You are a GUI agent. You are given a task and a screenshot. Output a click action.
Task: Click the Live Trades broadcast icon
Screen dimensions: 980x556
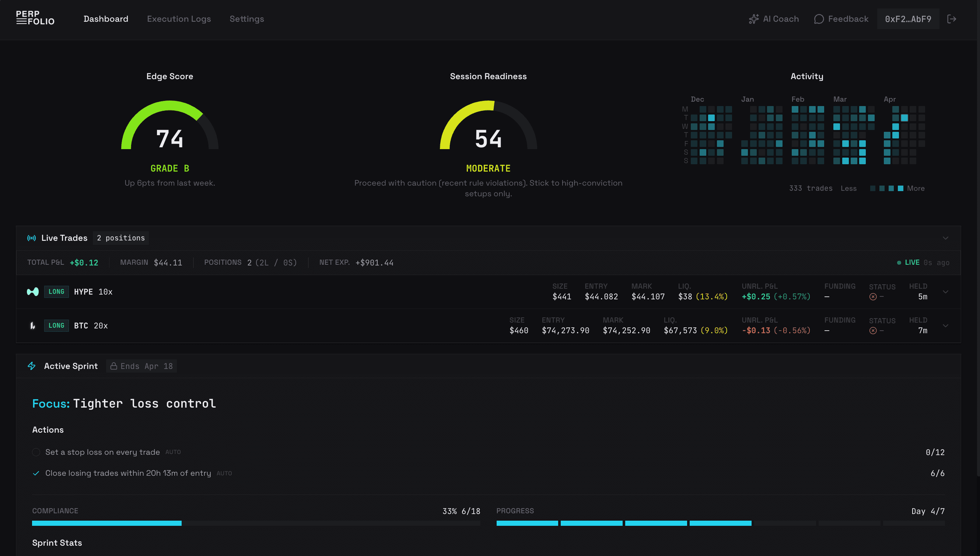[x=32, y=237]
